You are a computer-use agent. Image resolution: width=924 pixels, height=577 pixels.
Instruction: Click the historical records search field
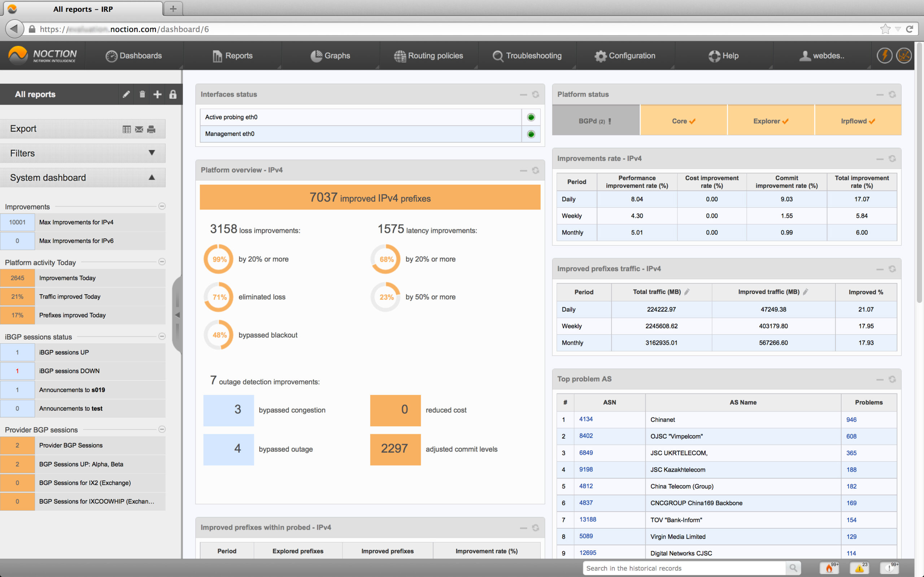click(x=684, y=568)
